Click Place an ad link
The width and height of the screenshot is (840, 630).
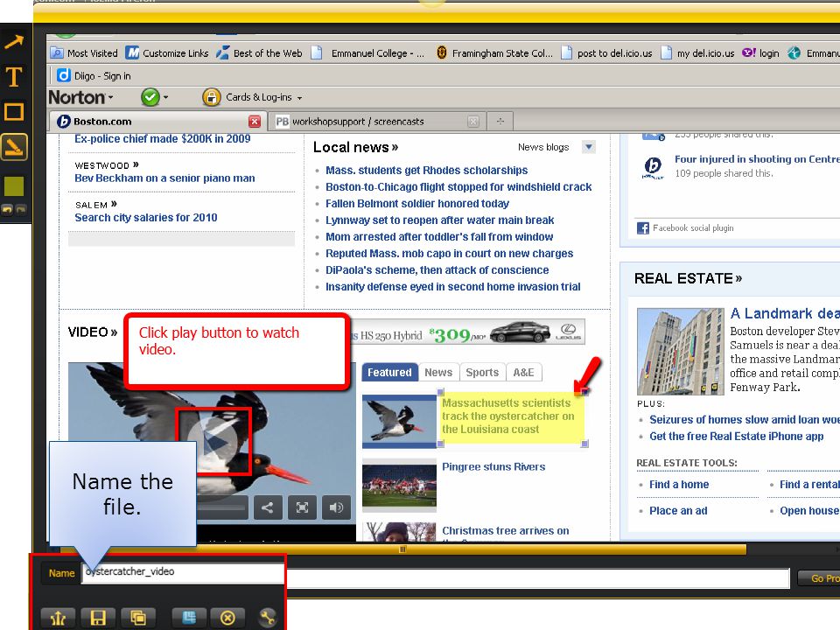click(678, 510)
